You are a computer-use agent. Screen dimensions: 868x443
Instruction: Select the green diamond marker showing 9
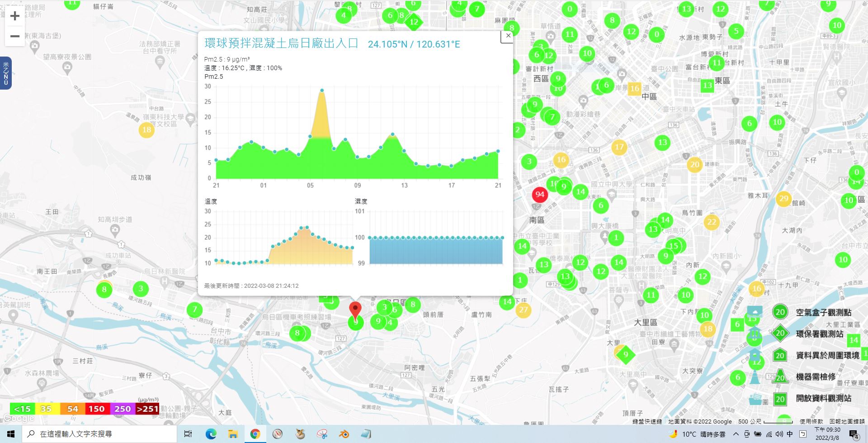(x=626, y=355)
